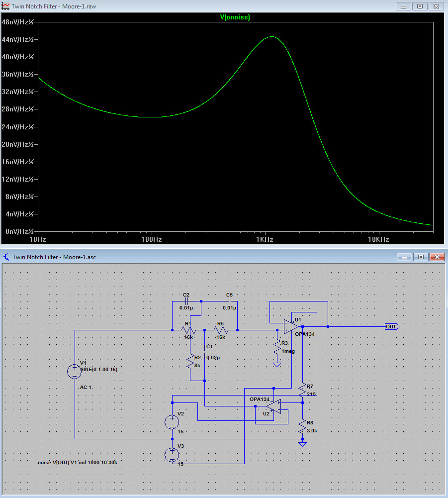Click the OUT net label flag

(392, 326)
